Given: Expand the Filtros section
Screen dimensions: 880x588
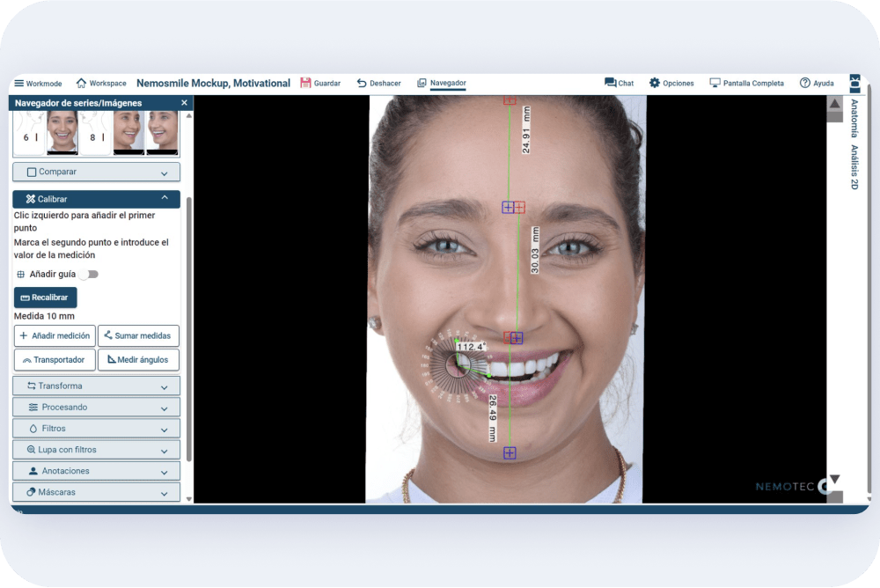Looking at the screenshot, I should tap(97, 429).
